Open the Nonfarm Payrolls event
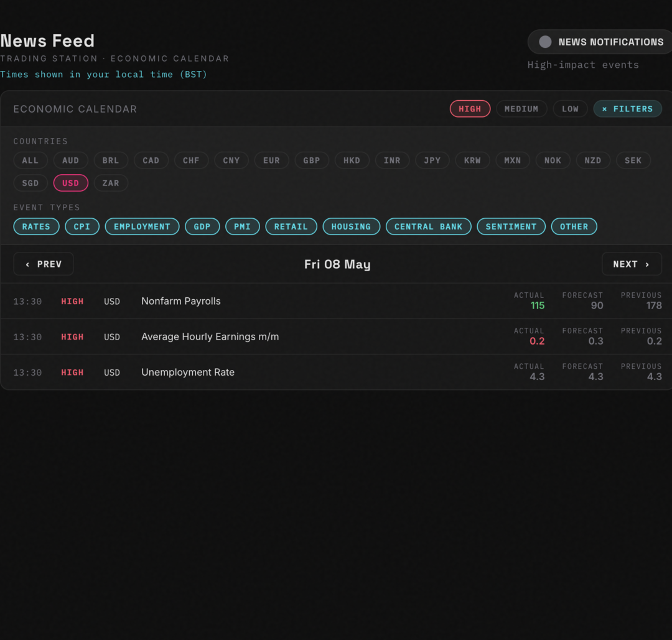Image resolution: width=672 pixels, height=640 pixels. [x=337, y=301]
